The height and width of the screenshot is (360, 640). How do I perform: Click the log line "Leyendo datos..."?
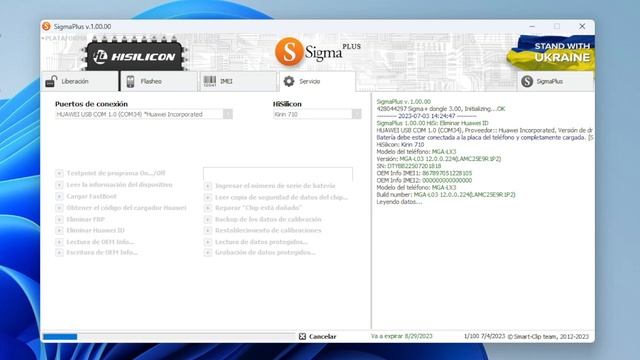(x=399, y=202)
